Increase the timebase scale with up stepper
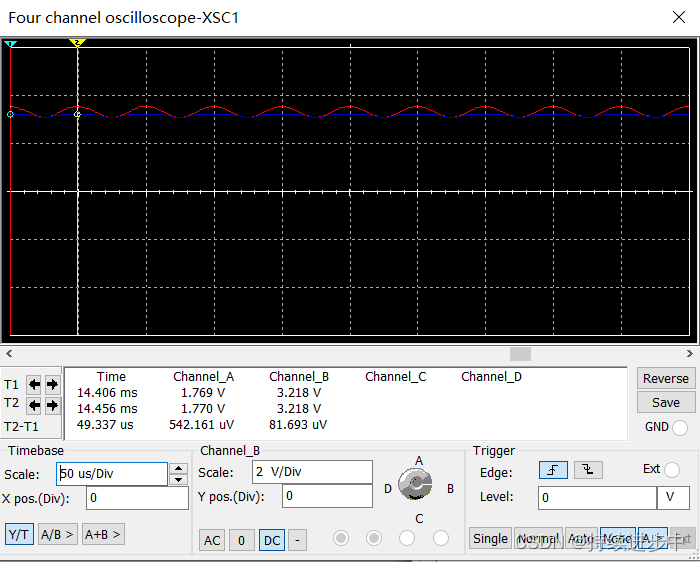The width and height of the screenshot is (700, 562). click(x=178, y=468)
